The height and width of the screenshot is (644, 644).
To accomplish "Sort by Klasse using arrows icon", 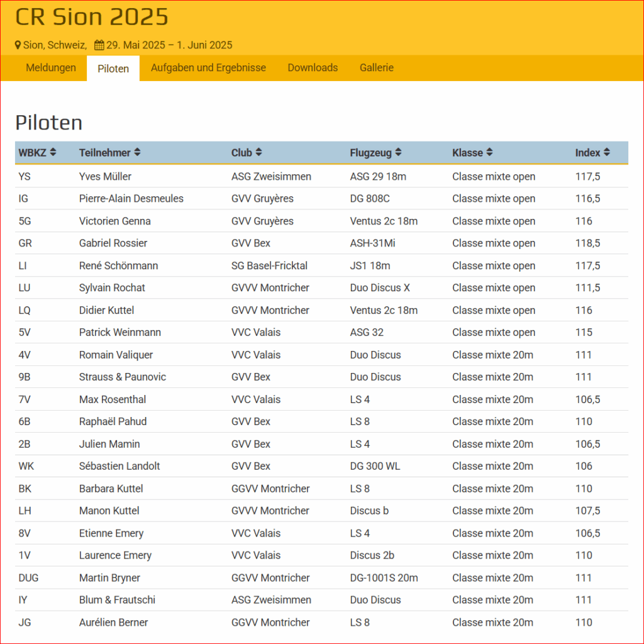I will [489, 152].
